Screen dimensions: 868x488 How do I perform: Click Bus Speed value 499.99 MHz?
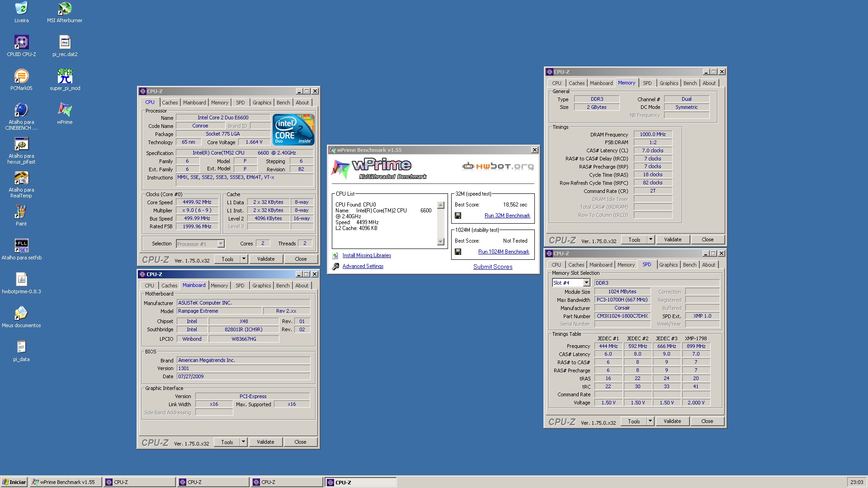[197, 219]
